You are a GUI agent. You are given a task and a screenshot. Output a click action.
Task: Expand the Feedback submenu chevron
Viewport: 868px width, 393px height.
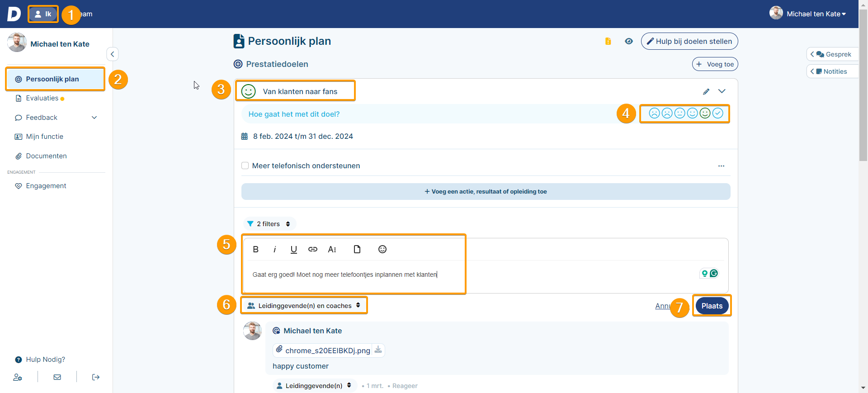94,118
